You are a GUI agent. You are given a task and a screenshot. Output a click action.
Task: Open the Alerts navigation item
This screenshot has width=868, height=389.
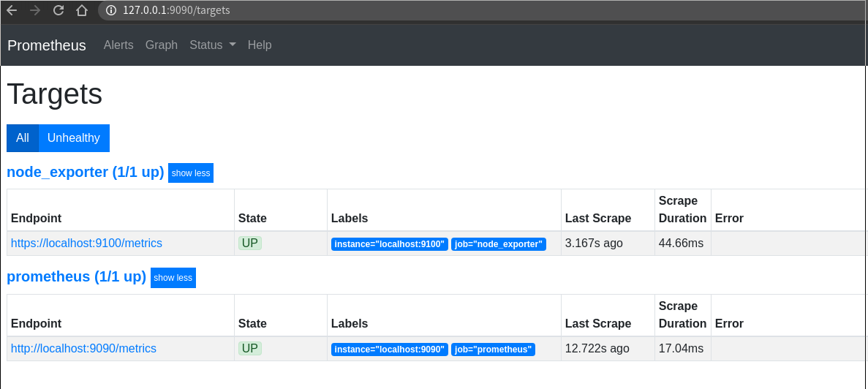[x=118, y=45]
